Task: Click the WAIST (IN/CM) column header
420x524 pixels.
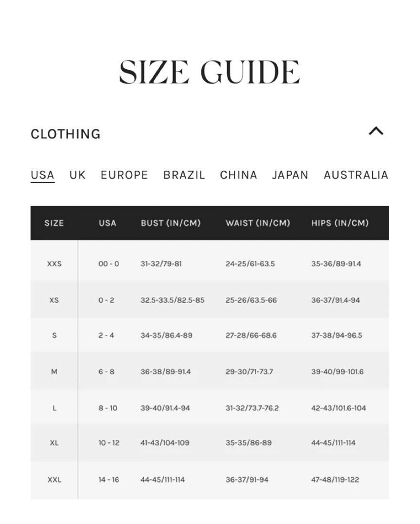Action: 258,223
